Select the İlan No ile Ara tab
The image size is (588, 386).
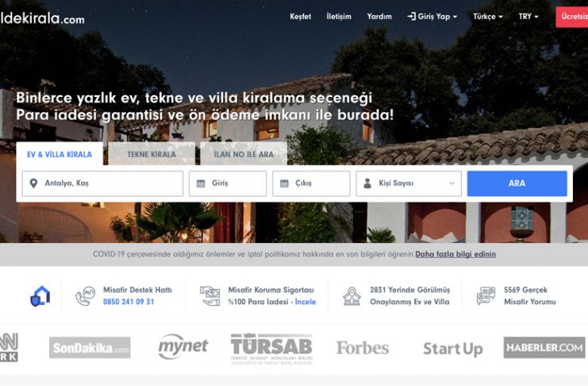(244, 154)
